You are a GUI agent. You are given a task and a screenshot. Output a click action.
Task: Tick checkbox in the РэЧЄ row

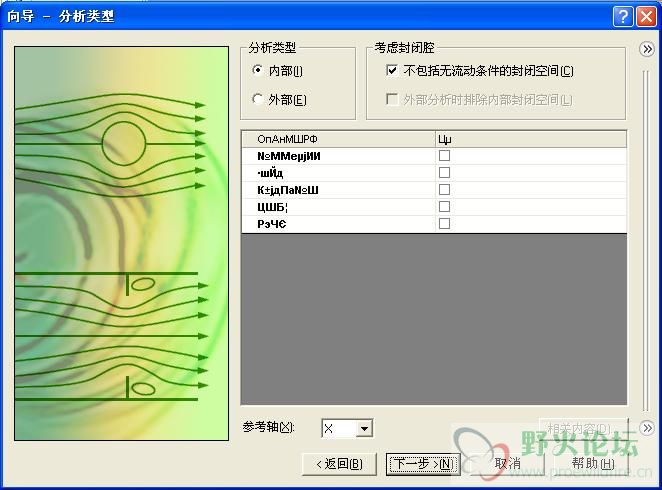[444, 223]
